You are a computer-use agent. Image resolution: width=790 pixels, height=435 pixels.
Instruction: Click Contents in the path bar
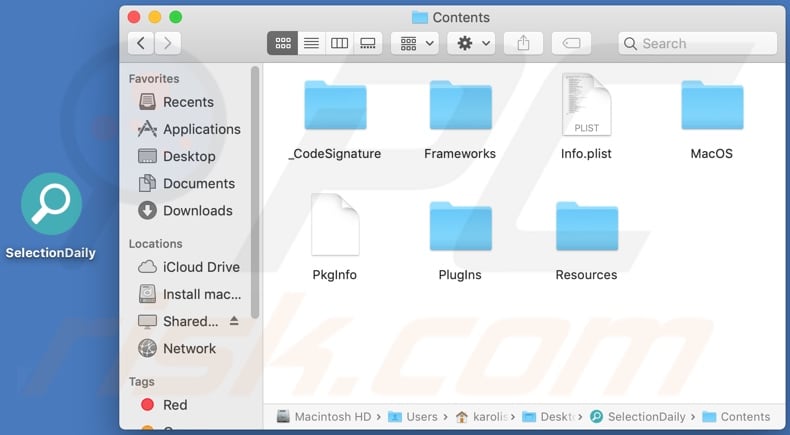(x=737, y=417)
